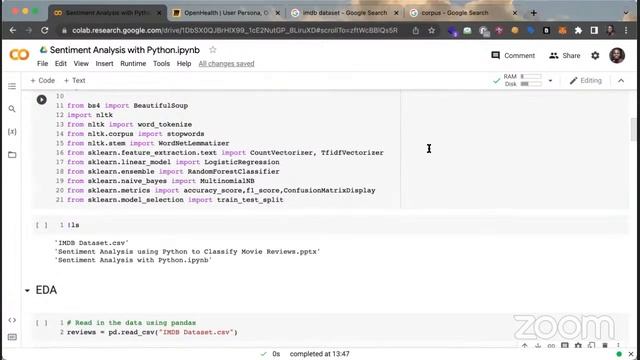The height and width of the screenshot is (360, 640).
Task: Click the Disk usage bar
Action: (x=531, y=84)
